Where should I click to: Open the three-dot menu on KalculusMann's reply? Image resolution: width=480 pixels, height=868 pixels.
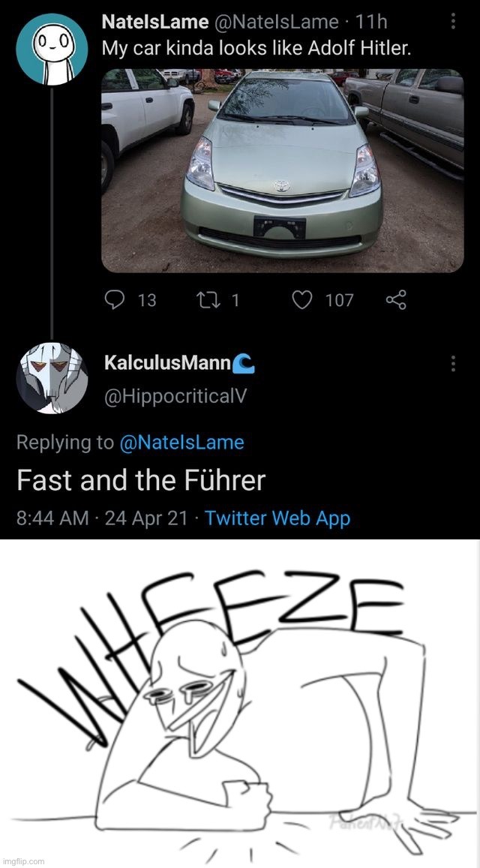(453, 364)
